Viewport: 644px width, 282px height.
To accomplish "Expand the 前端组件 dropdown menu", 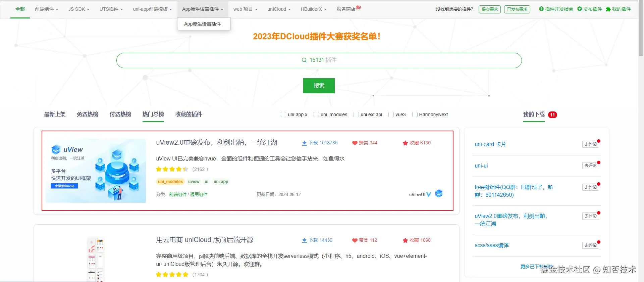I will pyautogui.click(x=47, y=9).
